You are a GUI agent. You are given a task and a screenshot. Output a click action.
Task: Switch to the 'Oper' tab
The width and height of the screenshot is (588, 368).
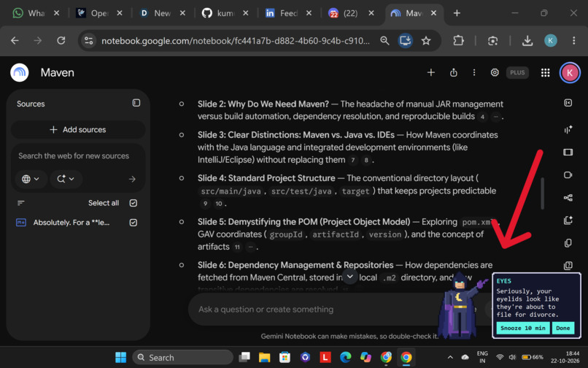(99, 13)
